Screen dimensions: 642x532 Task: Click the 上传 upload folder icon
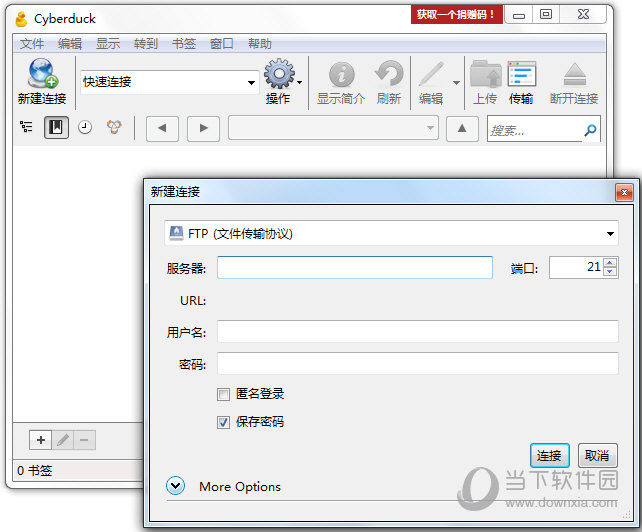[486, 74]
